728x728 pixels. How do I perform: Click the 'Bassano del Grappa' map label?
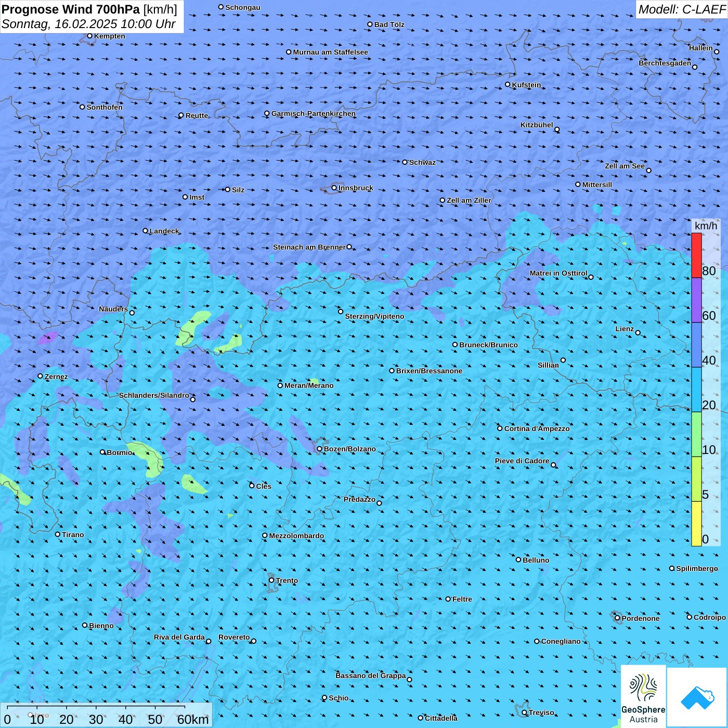[x=371, y=675]
